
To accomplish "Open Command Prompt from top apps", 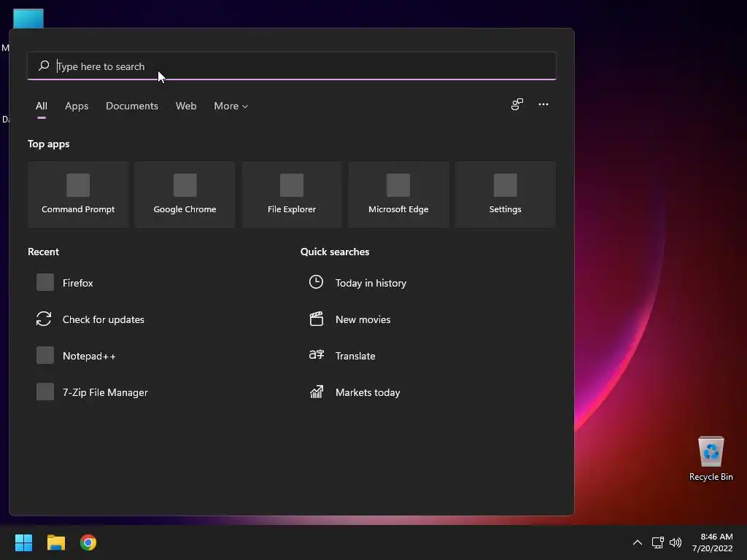I will 78,195.
